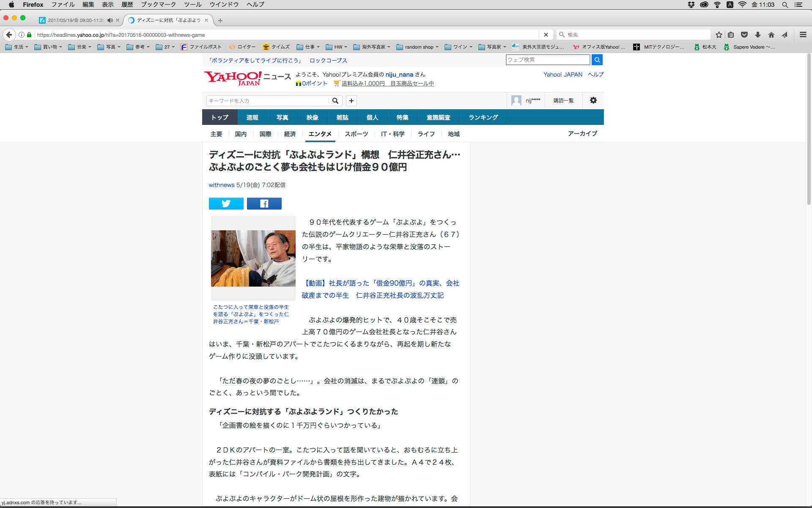Open Firefox hamburger menu
The image size is (812, 508).
pyautogui.click(x=803, y=35)
